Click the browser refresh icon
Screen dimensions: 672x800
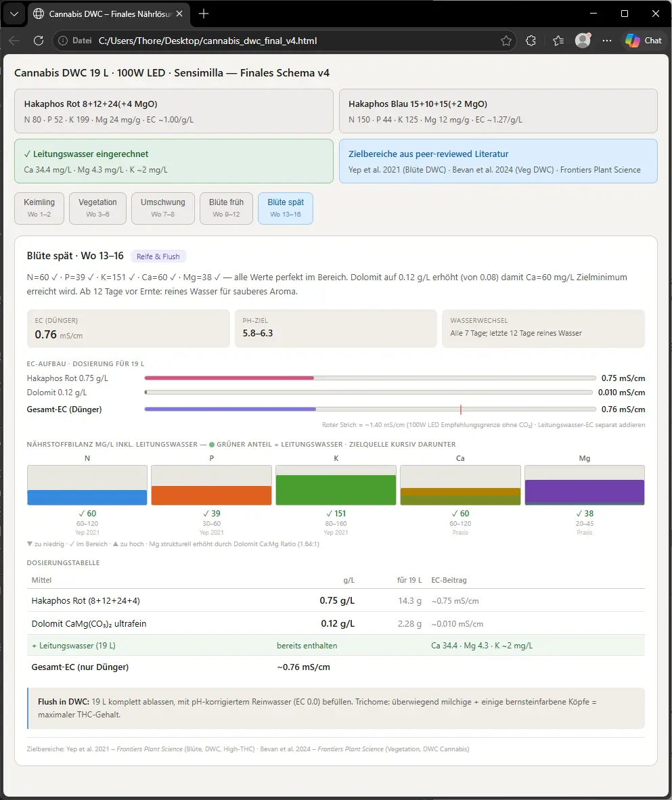point(39,41)
